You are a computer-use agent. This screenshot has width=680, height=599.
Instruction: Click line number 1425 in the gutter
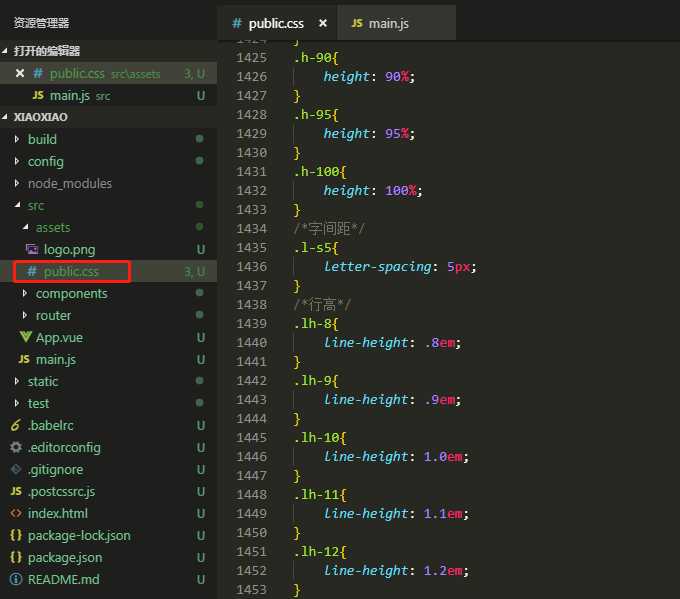[x=252, y=57]
